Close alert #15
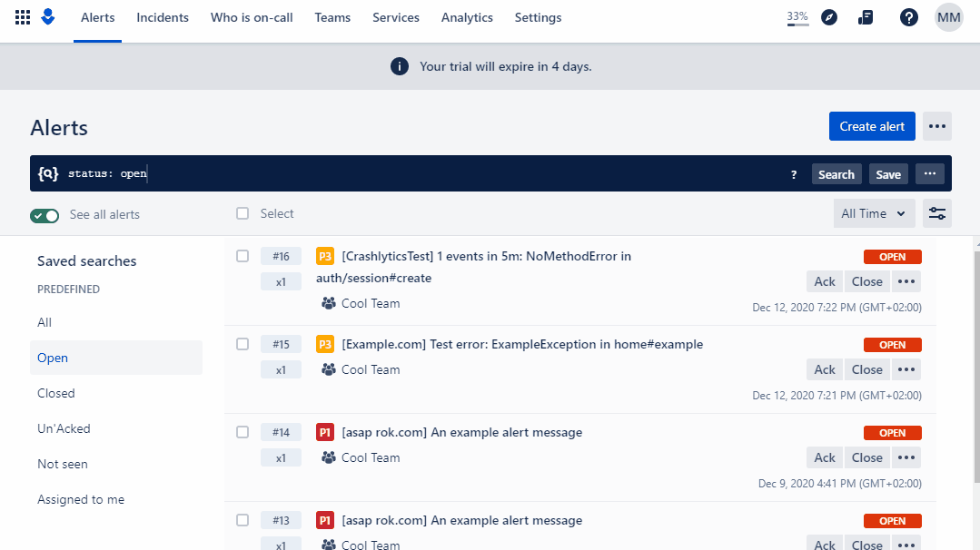This screenshot has width=980, height=550. [866, 369]
